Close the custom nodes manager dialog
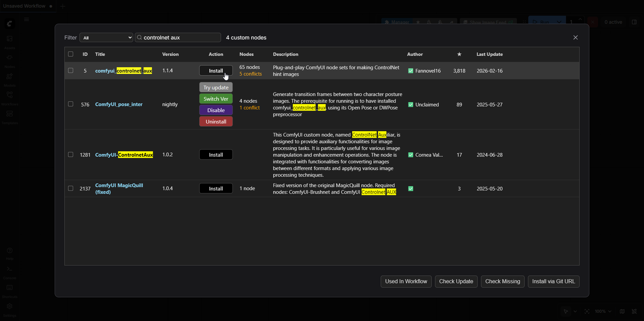 pyautogui.click(x=576, y=38)
